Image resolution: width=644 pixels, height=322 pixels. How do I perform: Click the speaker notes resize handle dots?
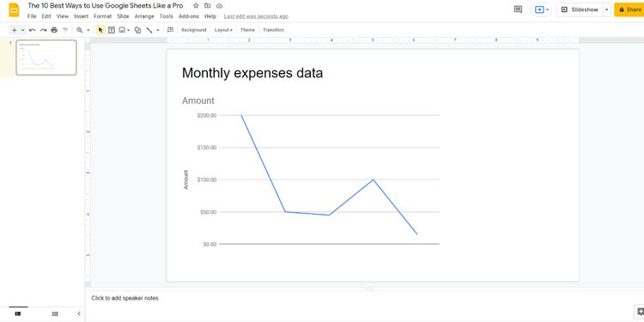tap(369, 289)
